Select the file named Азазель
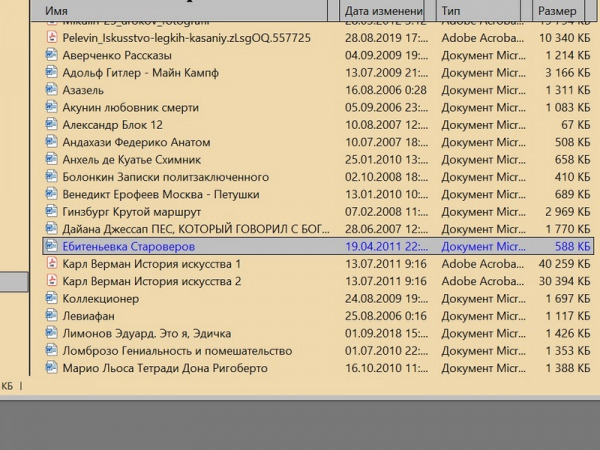Viewport: 600px width, 450px height. tap(83, 90)
